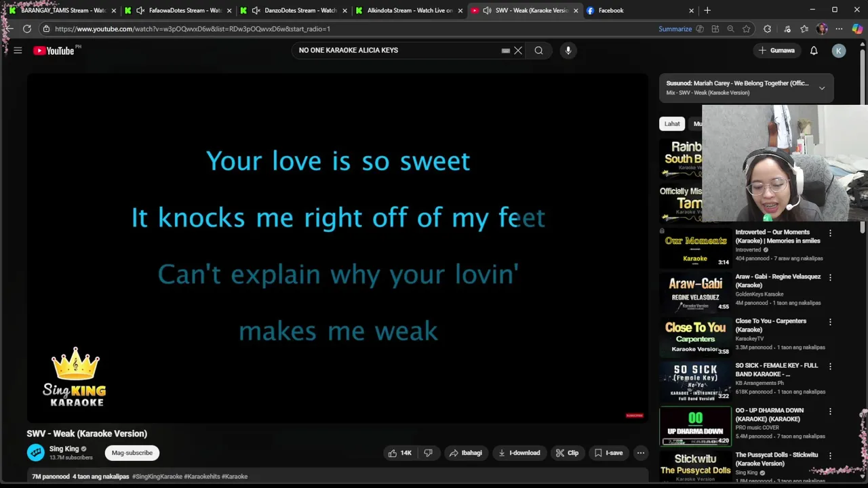Screen dimensions: 868x488
Task: Open the browser profile picture
Action: point(822,29)
